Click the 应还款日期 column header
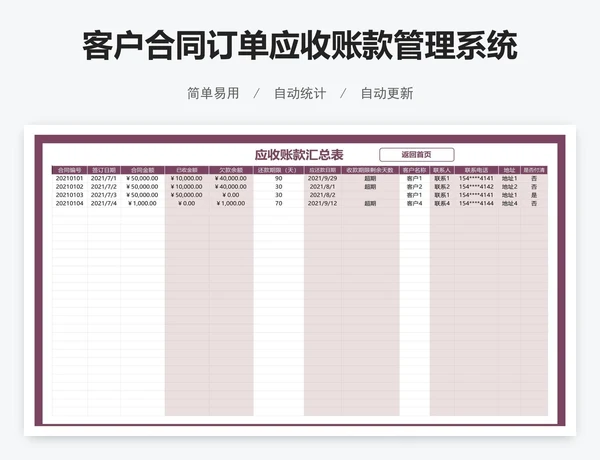Image resolution: width=600 pixels, height=460 pixels. [x=323, y=170]
